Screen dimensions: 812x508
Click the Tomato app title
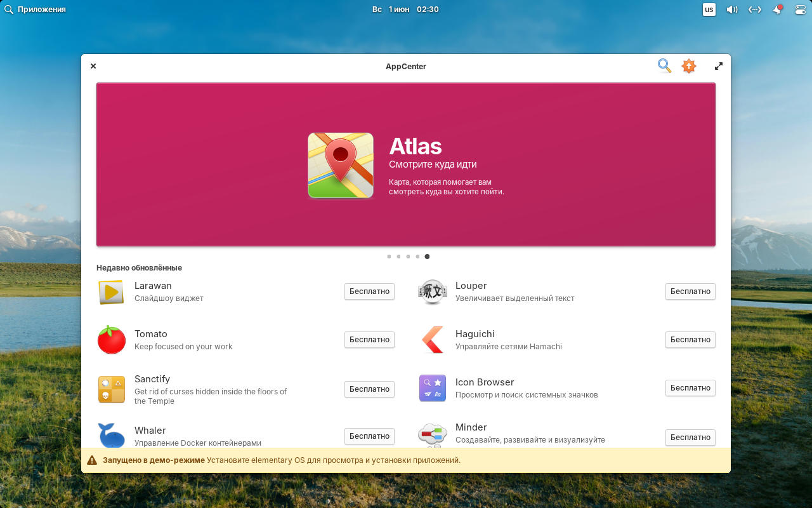[x=151, y=334]
